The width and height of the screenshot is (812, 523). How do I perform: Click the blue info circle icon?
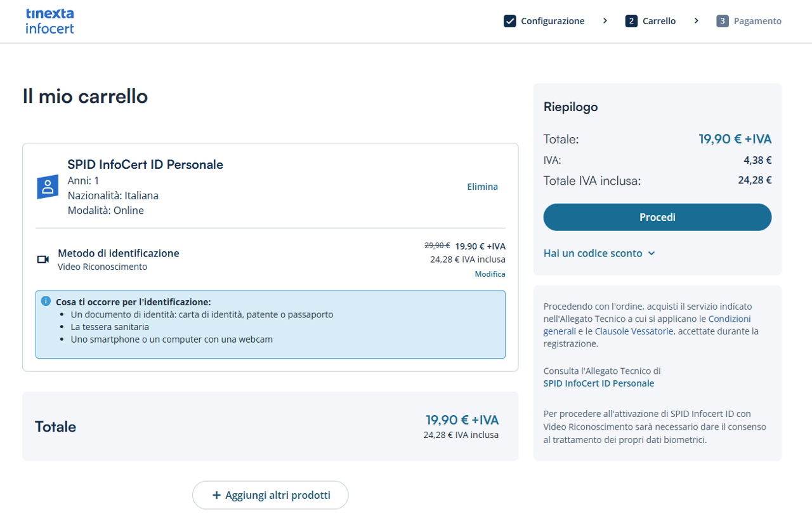click(x=46, y=301)
